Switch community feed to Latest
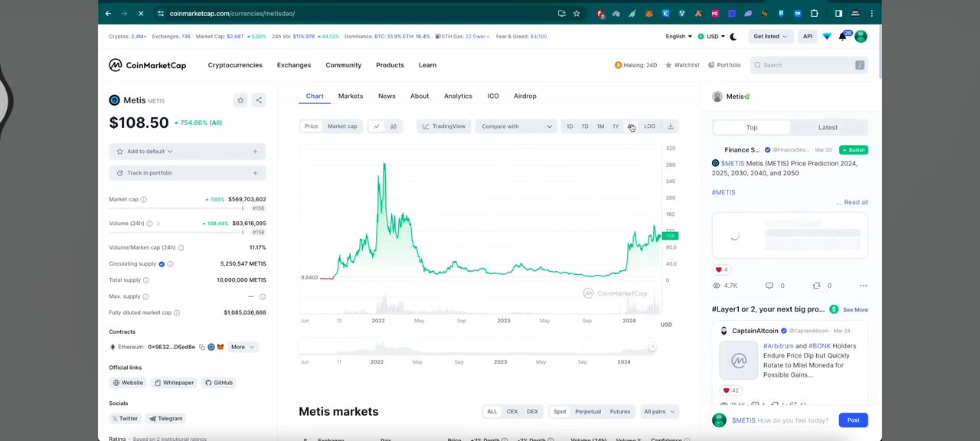Viewport: 980px width, 441px height. point(828,128)
